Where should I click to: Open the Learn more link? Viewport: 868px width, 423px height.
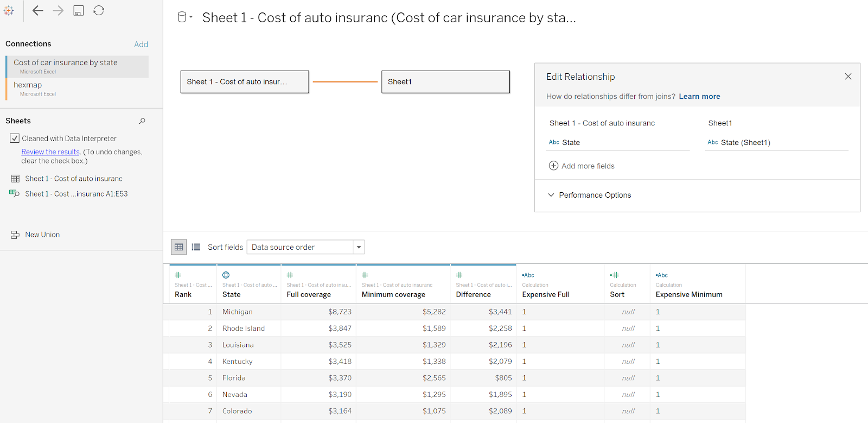(x=699, y=97)
